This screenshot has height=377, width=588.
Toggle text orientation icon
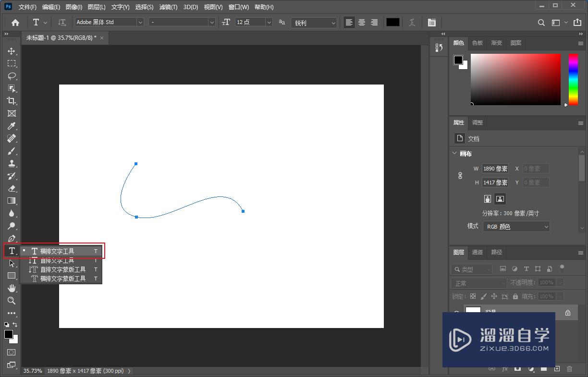pos(62,22)
